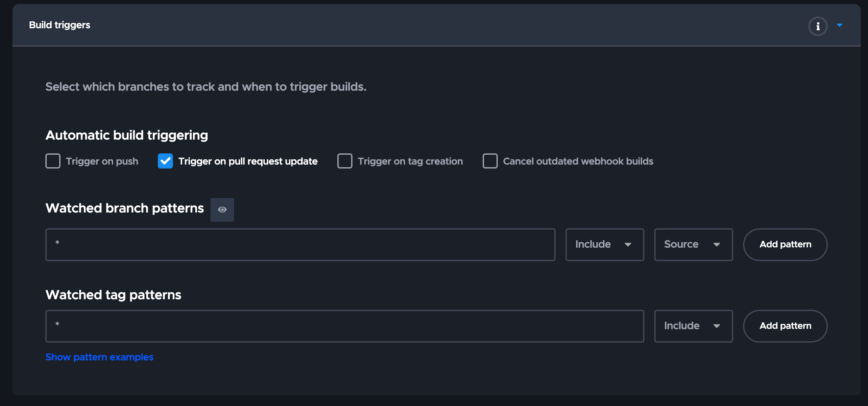Enable Trigger on tag creation checkbox
The image size is (868, 406).
point(345,161)
